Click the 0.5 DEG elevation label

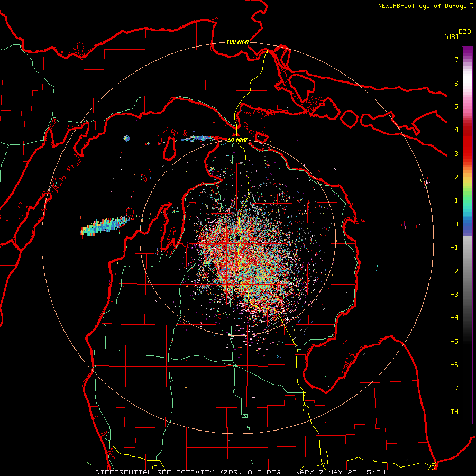(264, 472)
